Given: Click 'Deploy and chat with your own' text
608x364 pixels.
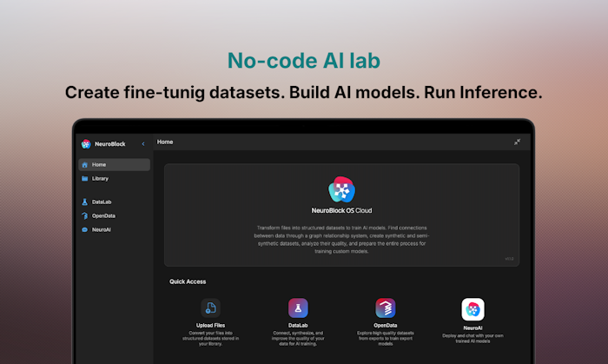Looking at the screenshot, I should [473, 339].
